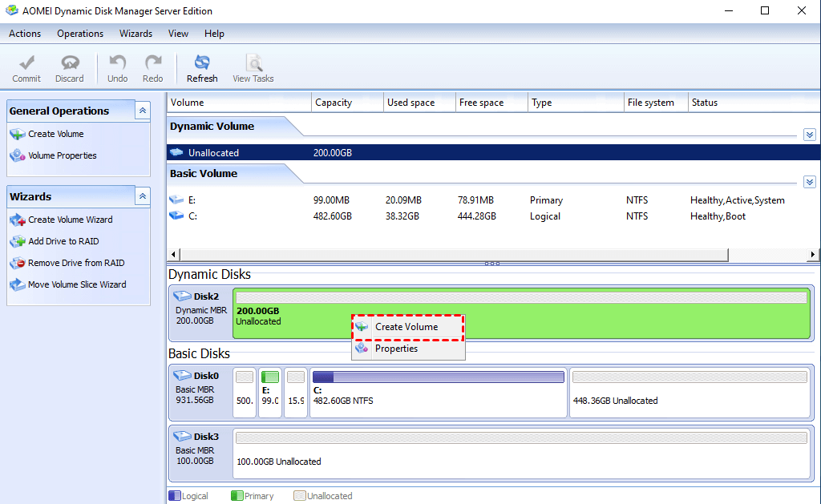Click the Redo toolbar arrow

(153, 69)
